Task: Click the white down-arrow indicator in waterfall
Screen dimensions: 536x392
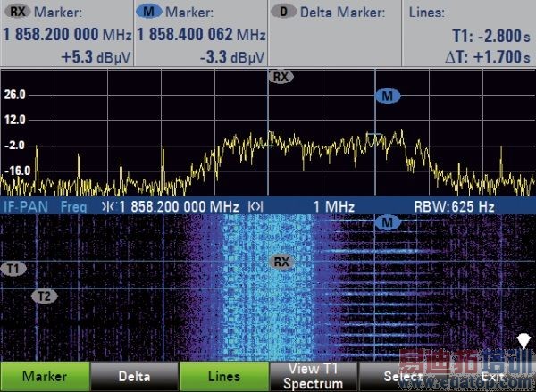Action: coord(523,341)
